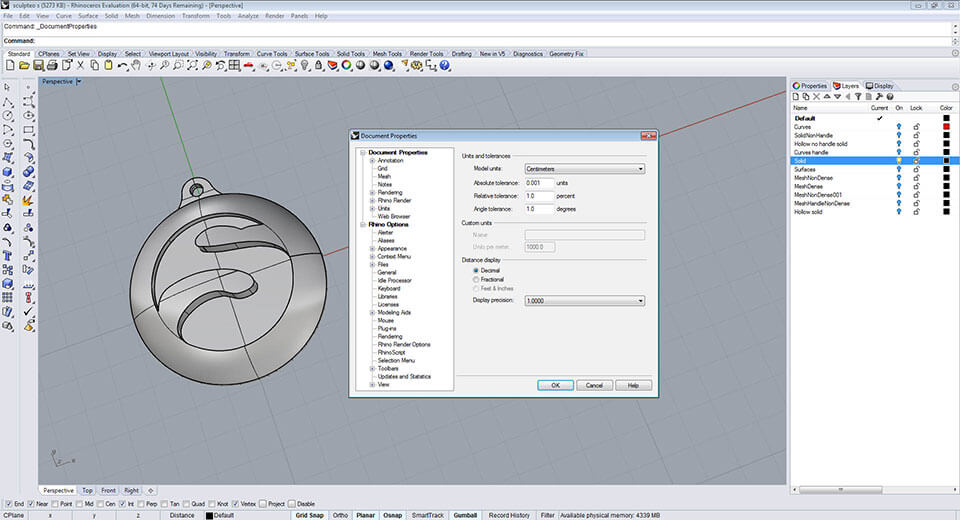Click the Save floppy disk icon

38,65
